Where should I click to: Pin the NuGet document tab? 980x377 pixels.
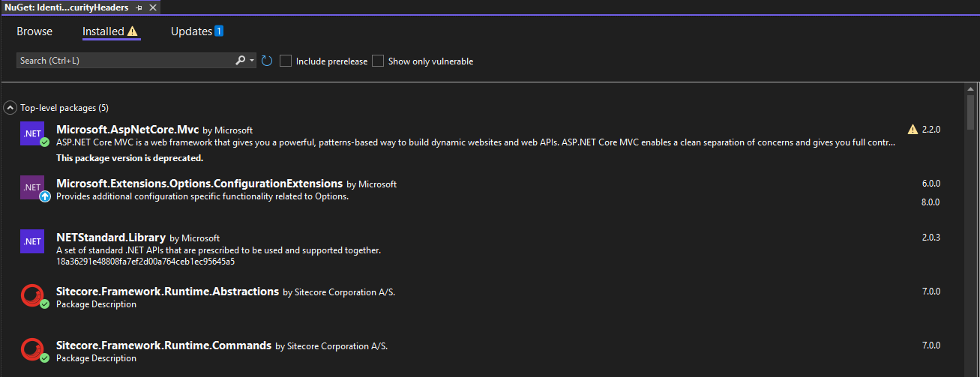[x=139, y=7]
